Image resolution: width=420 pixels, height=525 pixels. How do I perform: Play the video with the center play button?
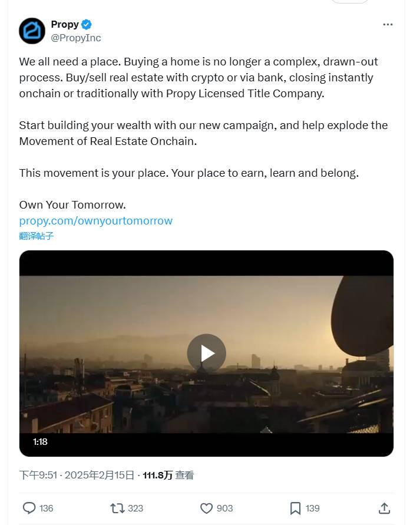tap(206, 353)
